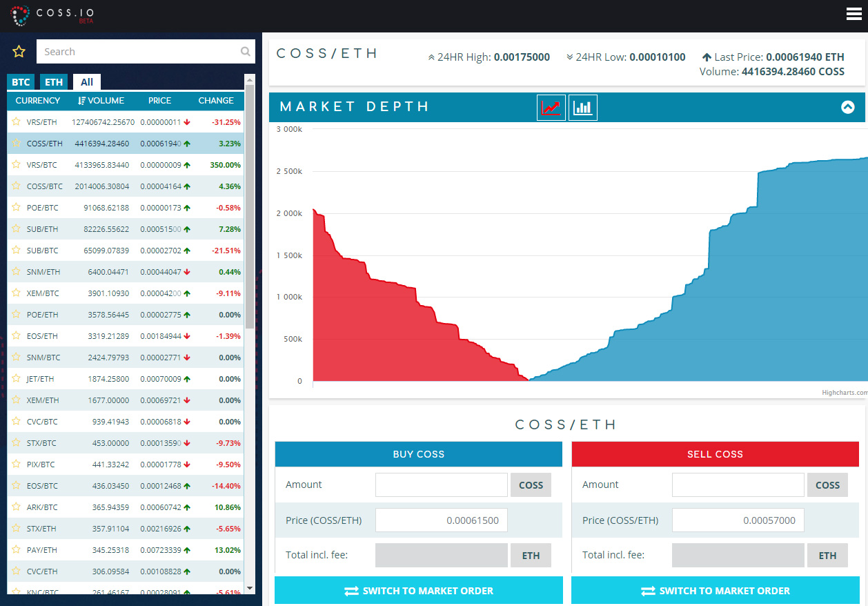Viewport: 868px width, 606px height.
Task: Star the ARK/BTC pair
Action: [x=17, y=507]
